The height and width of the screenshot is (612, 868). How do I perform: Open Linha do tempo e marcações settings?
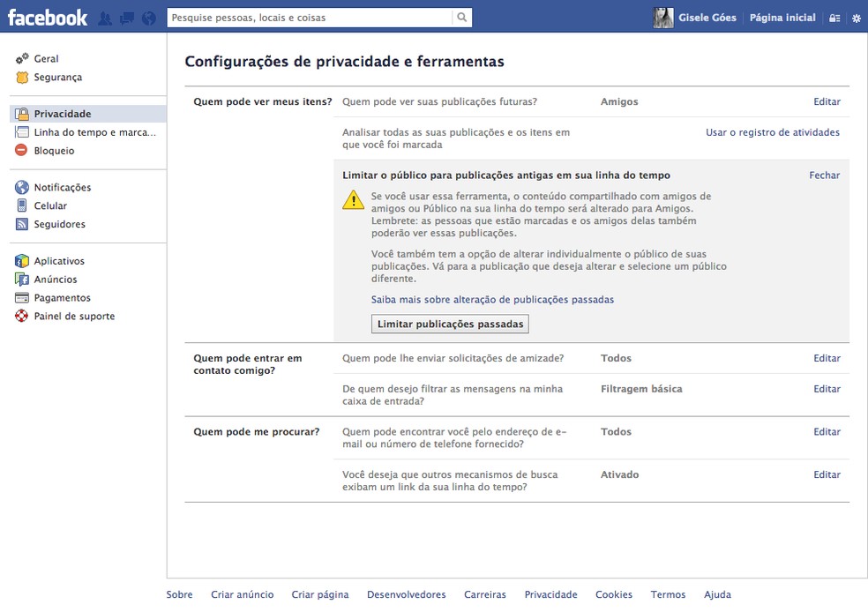94,132
